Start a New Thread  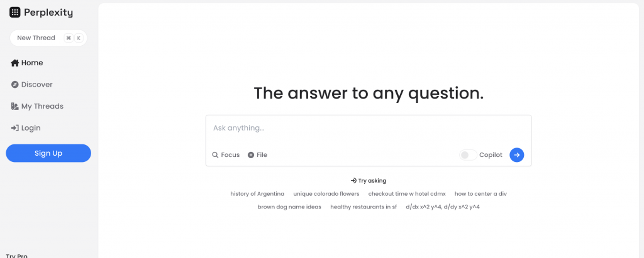(36, 38)
